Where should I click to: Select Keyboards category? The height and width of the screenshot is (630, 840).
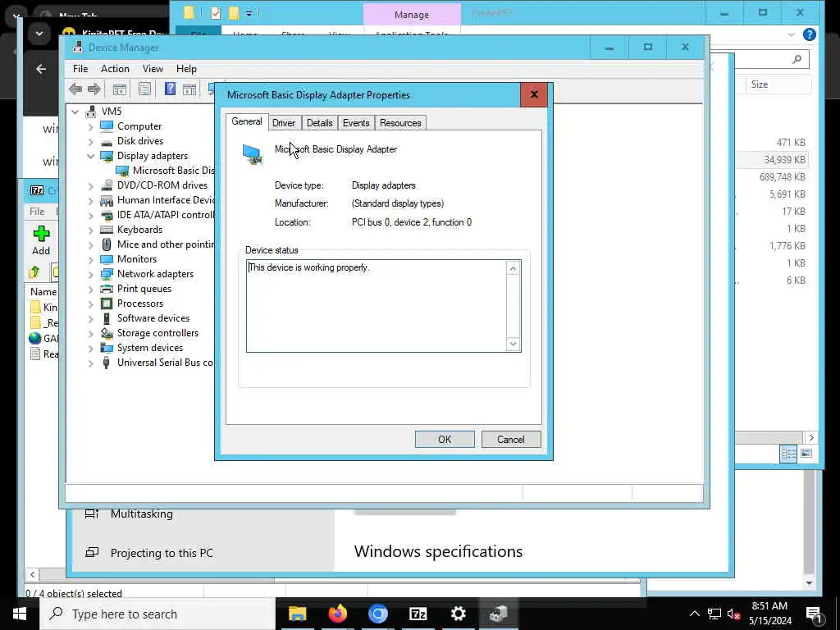click(139, 230)
